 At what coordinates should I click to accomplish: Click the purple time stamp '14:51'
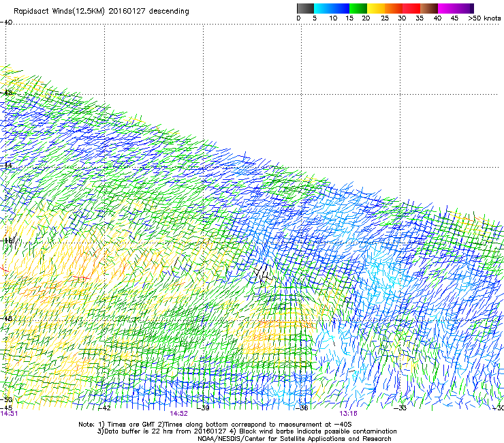tap(9, 414)
